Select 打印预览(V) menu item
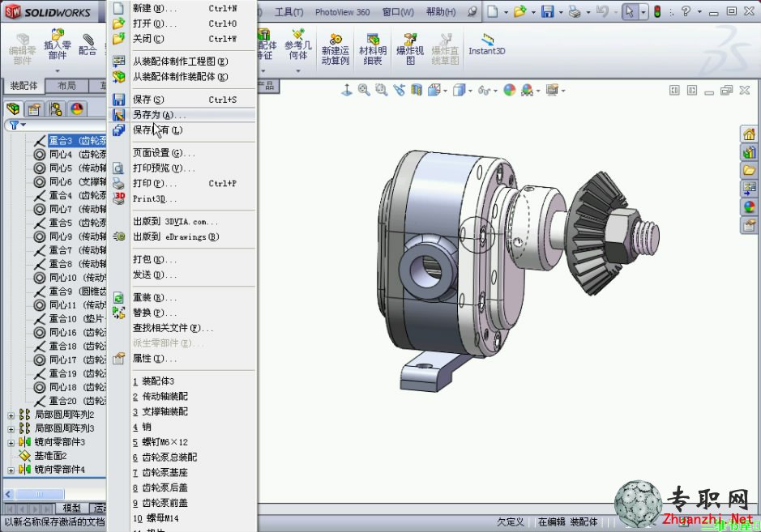761x532 pixels. tap(183, 168)
